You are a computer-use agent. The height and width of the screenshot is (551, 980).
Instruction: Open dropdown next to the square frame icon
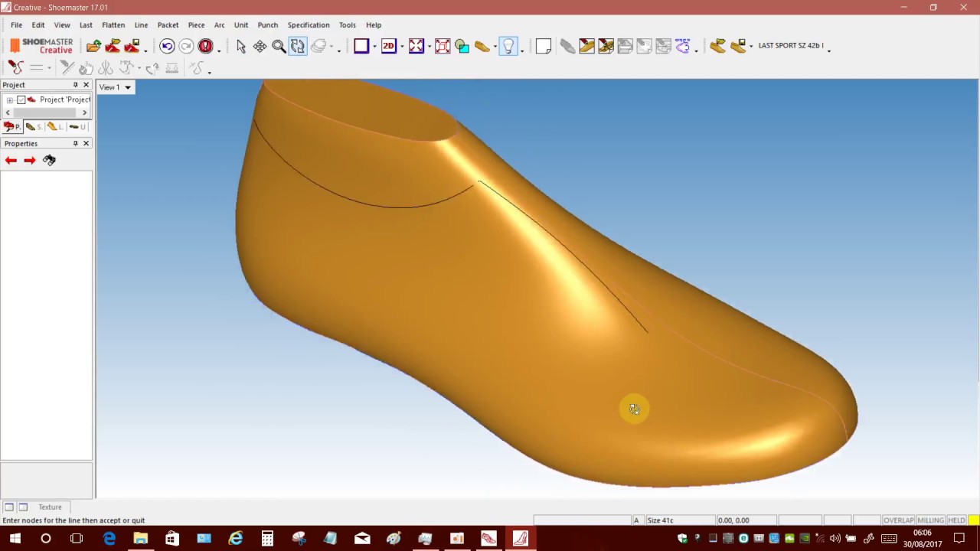(374, 47)
